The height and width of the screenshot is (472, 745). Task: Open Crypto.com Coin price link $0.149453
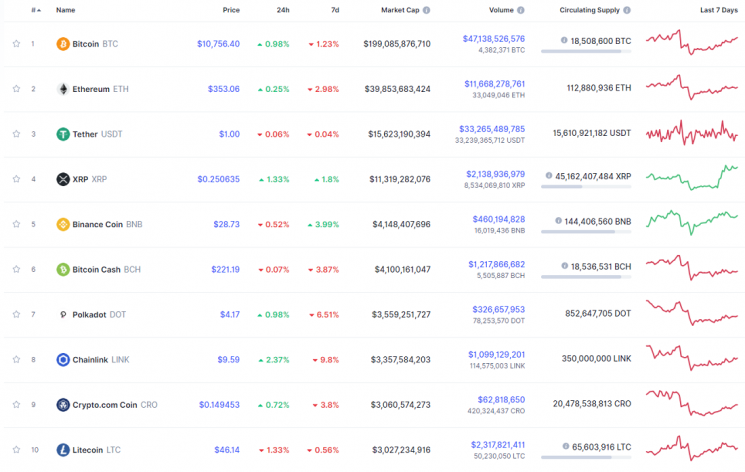[219, 405]
